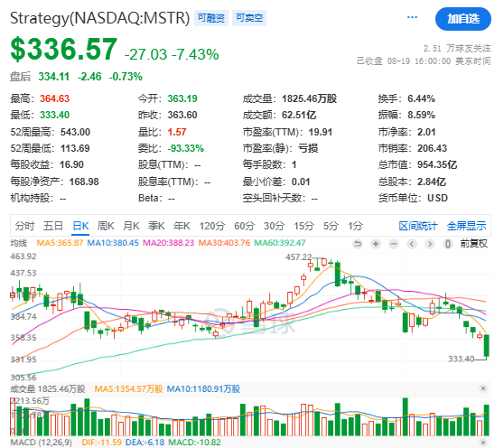Viewport: 504px width, 448px height.
Task: Click the 可卖空 tag
Action: [x=249, y=18]
